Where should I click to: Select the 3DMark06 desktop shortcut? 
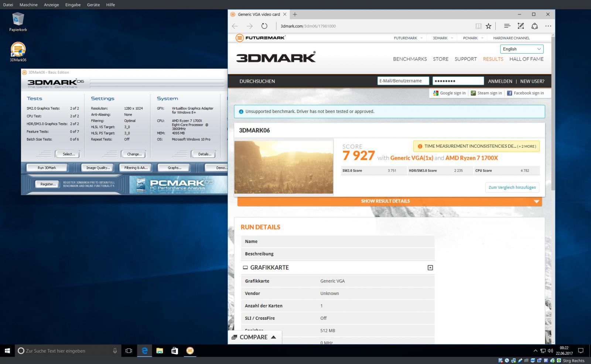[18, 52]
